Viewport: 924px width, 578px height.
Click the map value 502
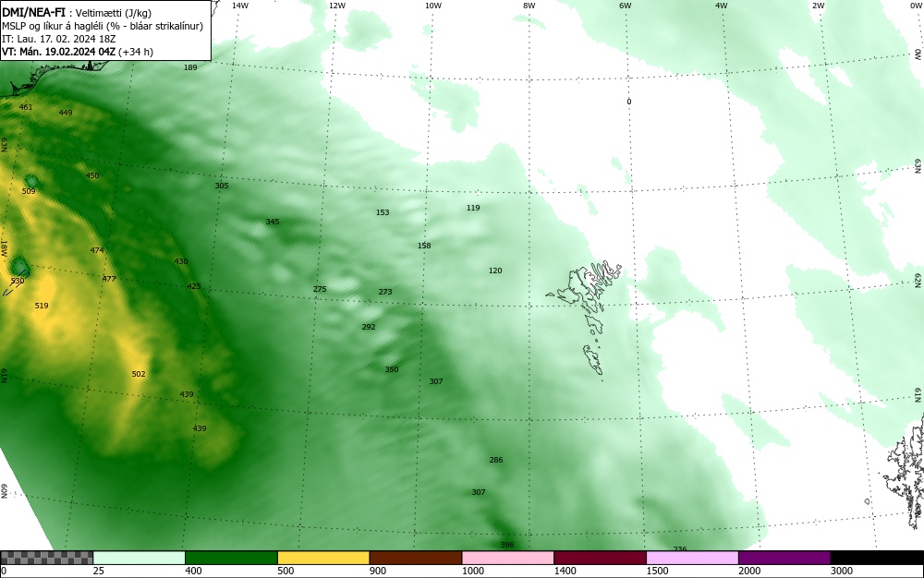coord(139,374)
